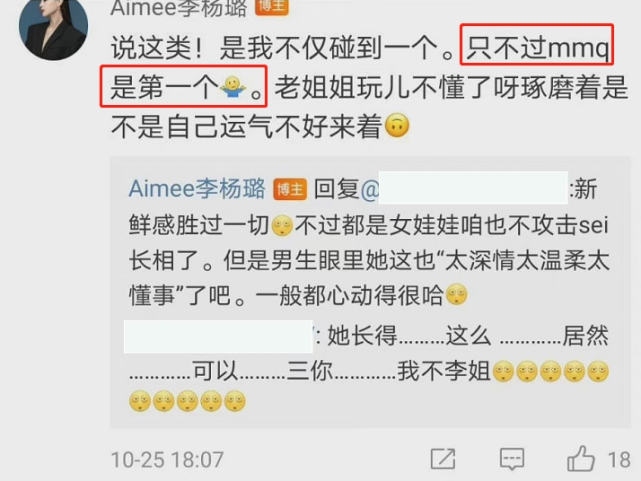Screen dimensions: 641x481
Task: Open Aimee李杨璐 name in quoted reply
Action: click(x=197, y=189)
